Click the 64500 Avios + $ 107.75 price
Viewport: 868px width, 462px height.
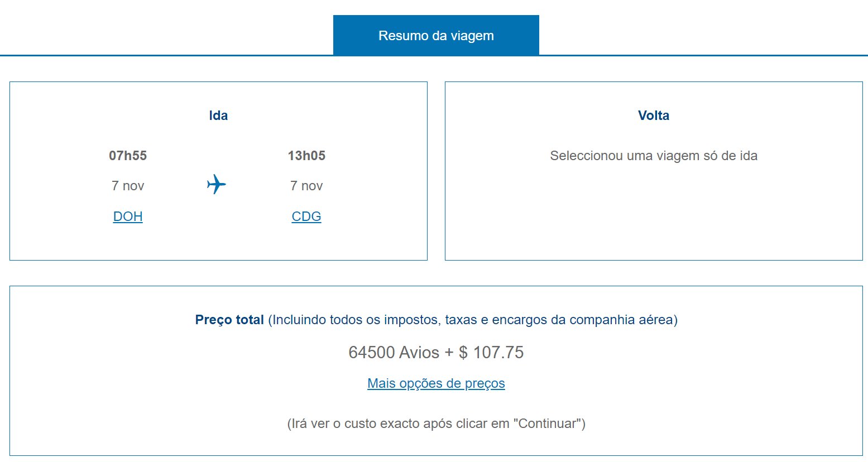click(436, 352)
